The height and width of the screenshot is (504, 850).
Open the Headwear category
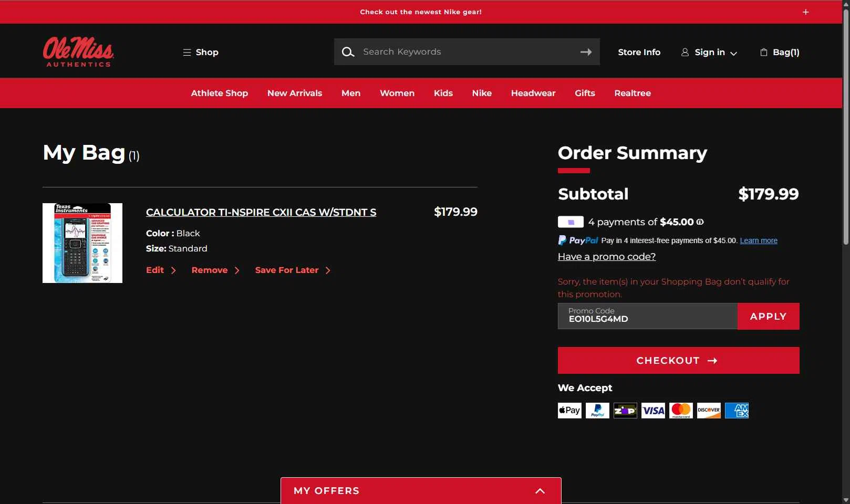click(533, 93)
